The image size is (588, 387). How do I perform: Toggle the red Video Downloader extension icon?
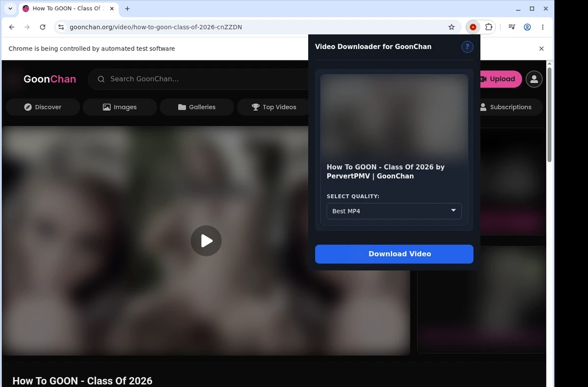(x=473, y=27)
